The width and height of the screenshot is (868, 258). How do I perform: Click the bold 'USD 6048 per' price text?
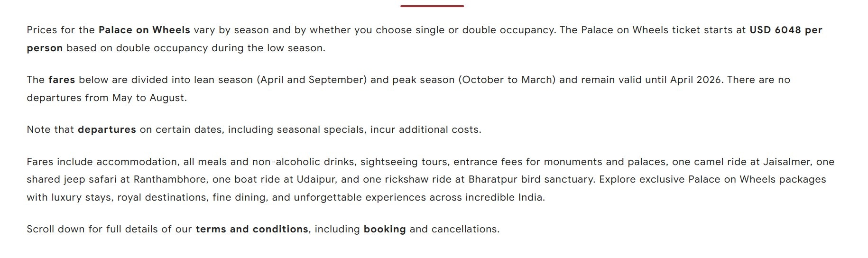(786, 30)
